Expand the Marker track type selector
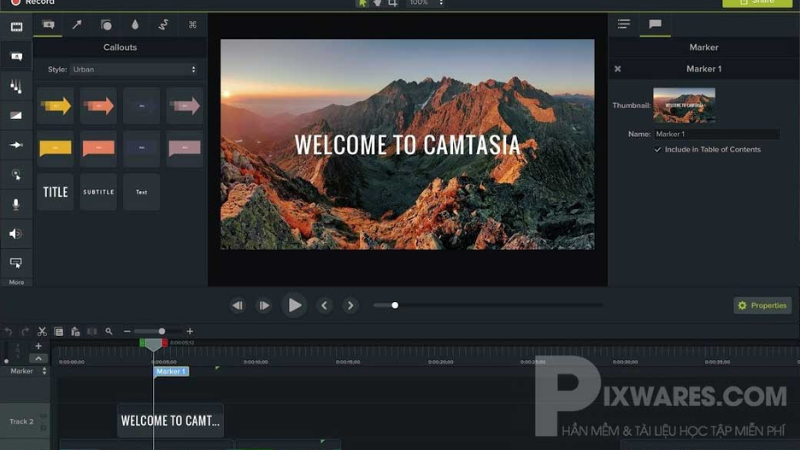 (43, 371)
